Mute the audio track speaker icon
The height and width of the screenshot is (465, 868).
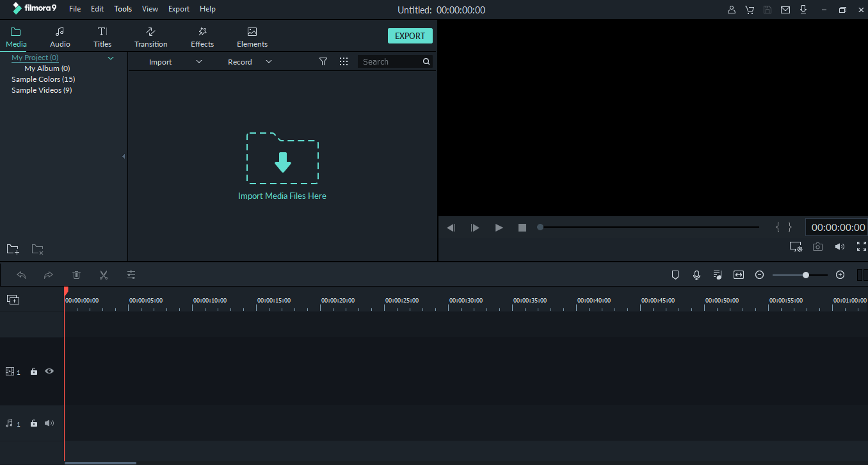49,423
